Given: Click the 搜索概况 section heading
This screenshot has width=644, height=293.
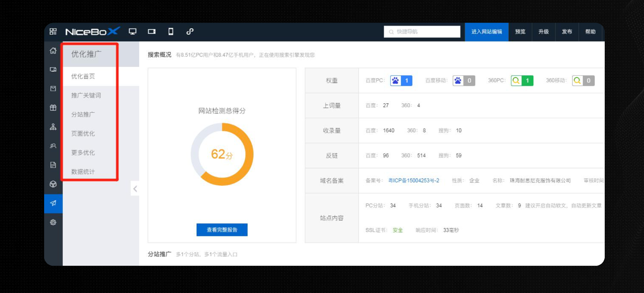Looking at the screenshot, I should click(159, 55).
